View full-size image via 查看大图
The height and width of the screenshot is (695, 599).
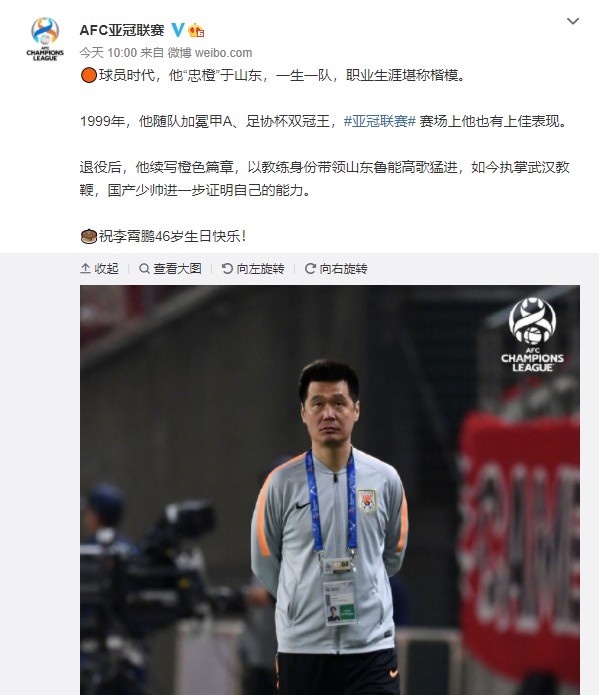coord(170,269)
